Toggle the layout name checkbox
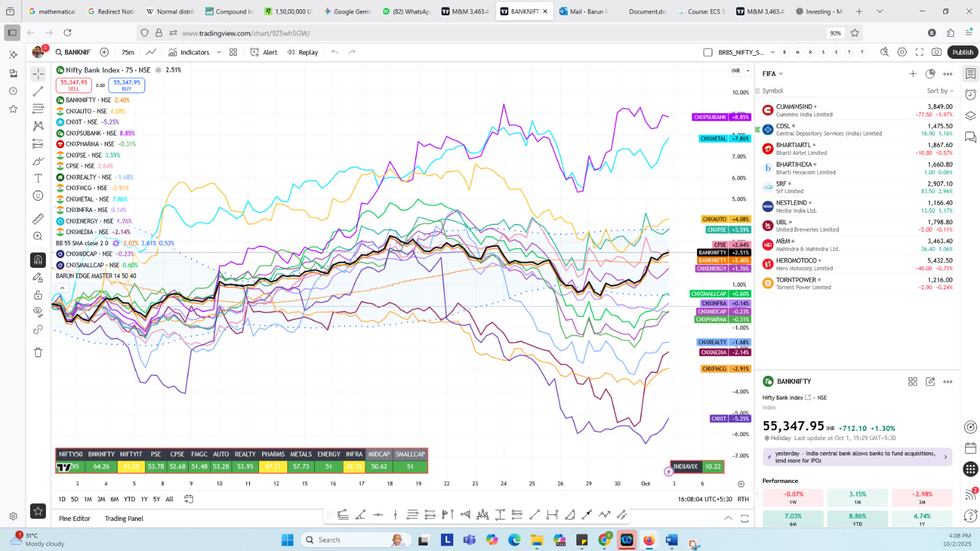The image size is (980, 551). (708, 52)
